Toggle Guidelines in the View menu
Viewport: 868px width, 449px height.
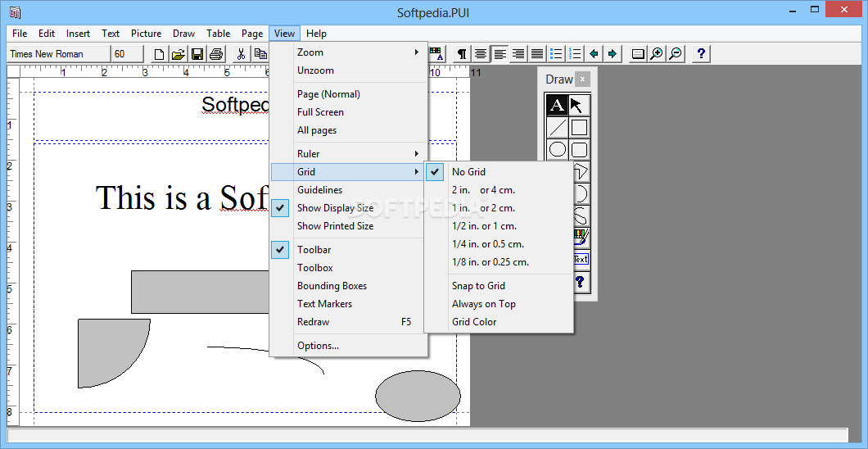pyautogui.click(x=349, y=190)
